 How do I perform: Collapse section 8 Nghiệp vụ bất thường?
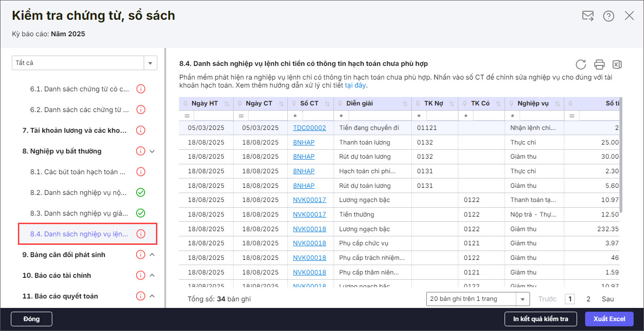tap(152, 151)
